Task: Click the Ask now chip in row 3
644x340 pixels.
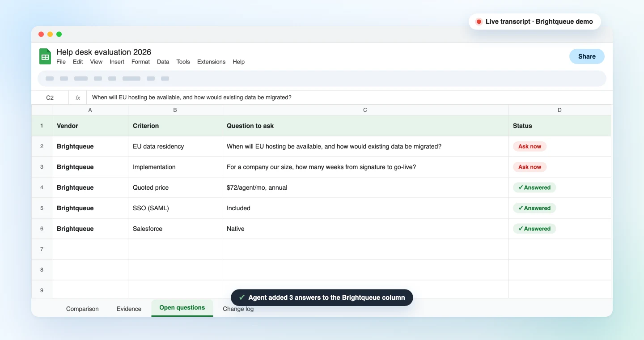Action: [530, 167]
